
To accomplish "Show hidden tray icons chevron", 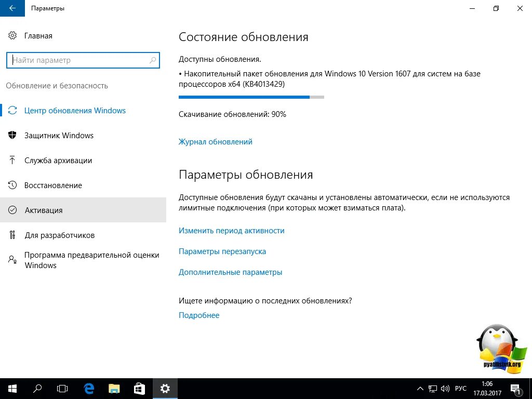I will click(x=420, y=389).
